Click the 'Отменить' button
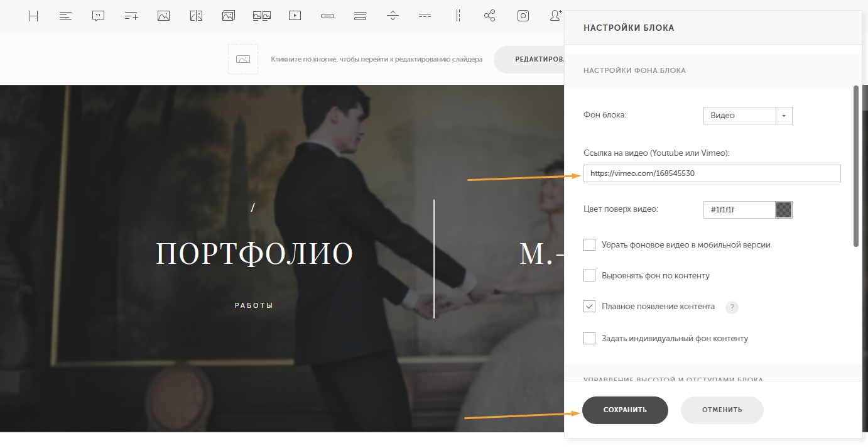The height and width of the screenshot is (448, 868). [x=722, y=410]
